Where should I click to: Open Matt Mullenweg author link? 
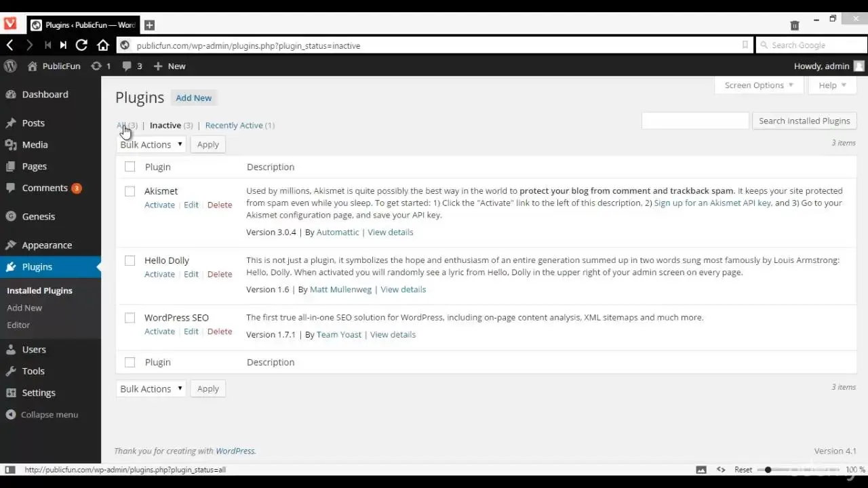(340, 289)
